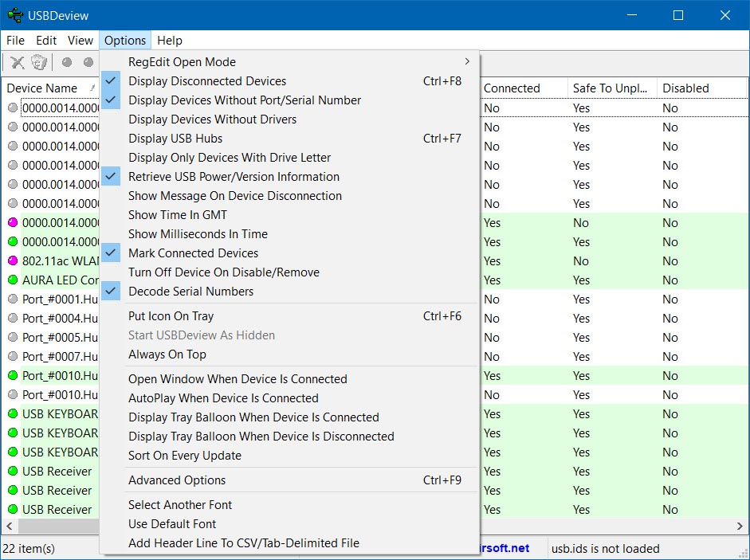Image resolution: width=750 pixels, height=560 pixels.
Task: Disable Retrieve USB Power/Version Information
Action: (289, 177)
